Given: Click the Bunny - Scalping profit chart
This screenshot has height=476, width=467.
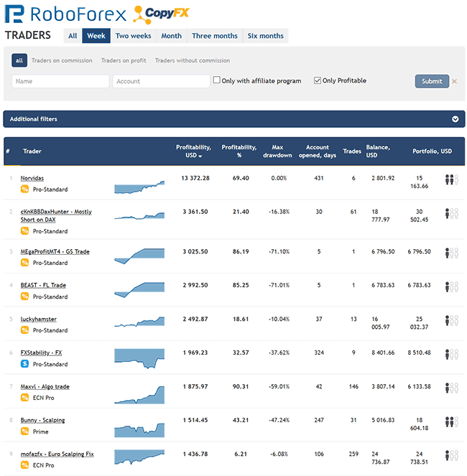Looking at the screenshot, I should click(x=139, y=430).
